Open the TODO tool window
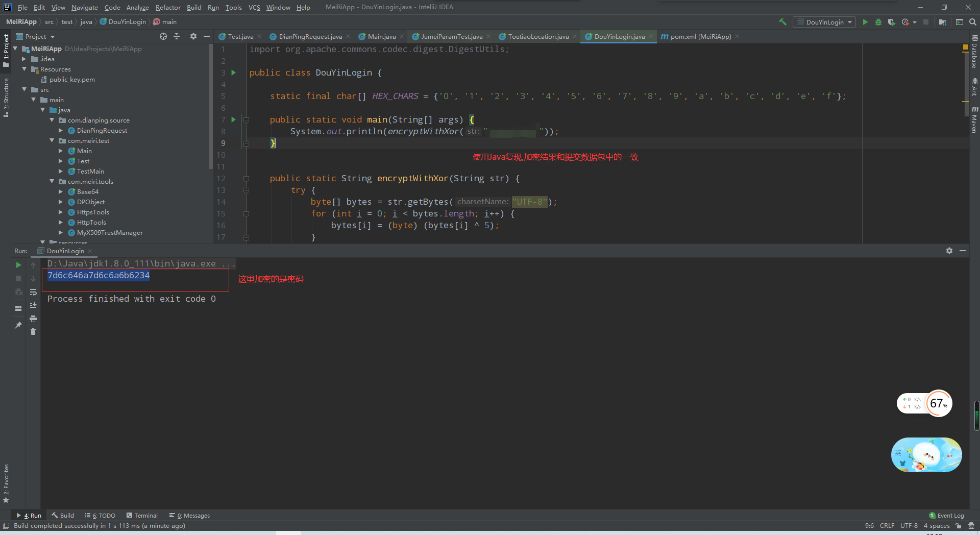980x535 pixels. (100, 516)
